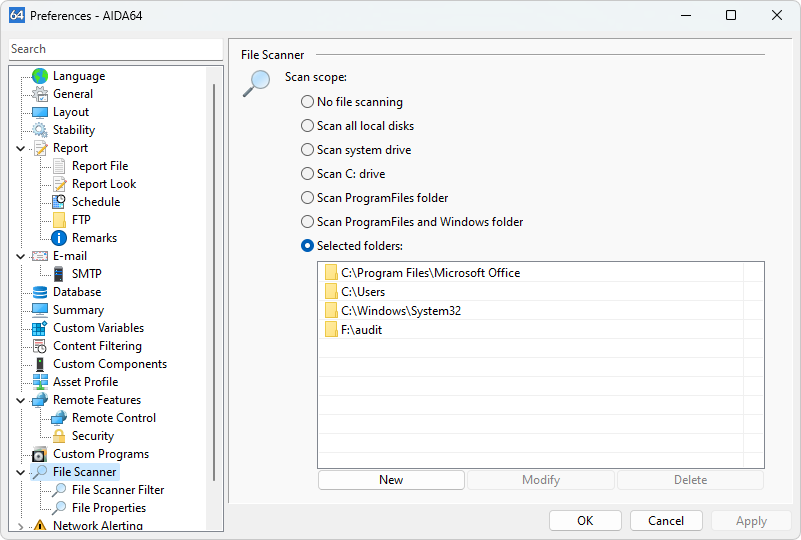
Task: Collapse the E-mail tree branch
Action: click(21, 256)
